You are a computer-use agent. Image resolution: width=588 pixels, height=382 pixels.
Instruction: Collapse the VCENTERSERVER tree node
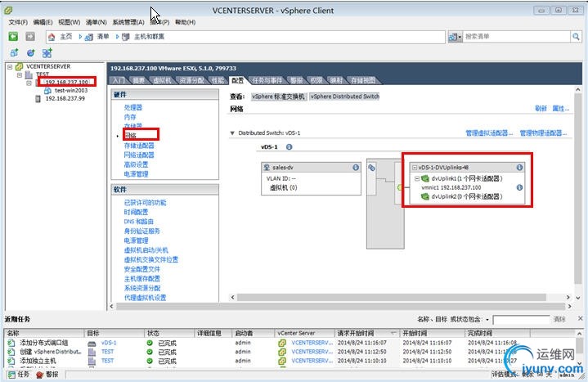pyautogui.click(x=10, y=67)
